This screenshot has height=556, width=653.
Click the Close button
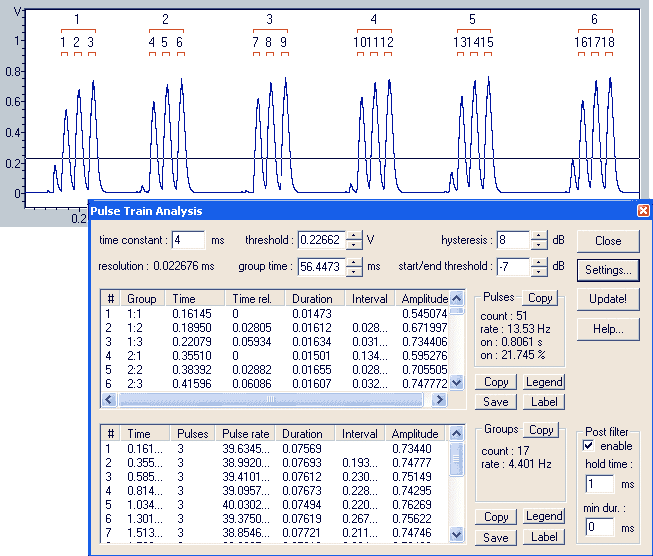(x=608, y=241)
